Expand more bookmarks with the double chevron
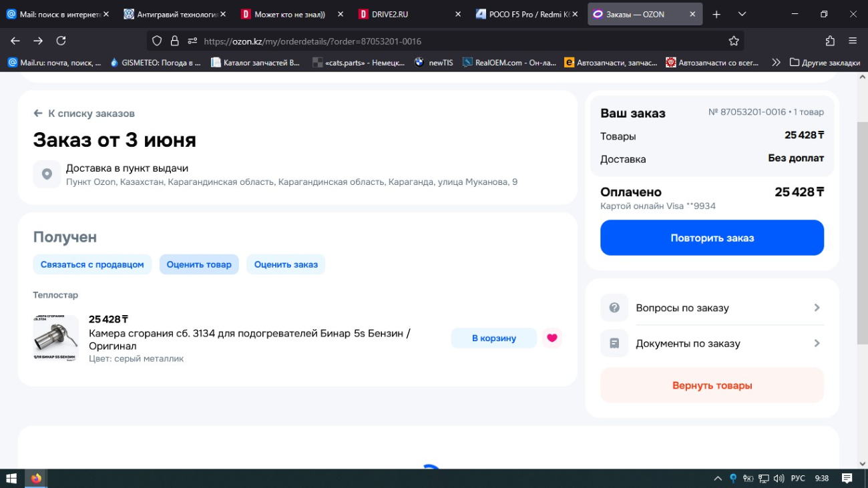The image size is (868, 488). (x=776, y=62)
